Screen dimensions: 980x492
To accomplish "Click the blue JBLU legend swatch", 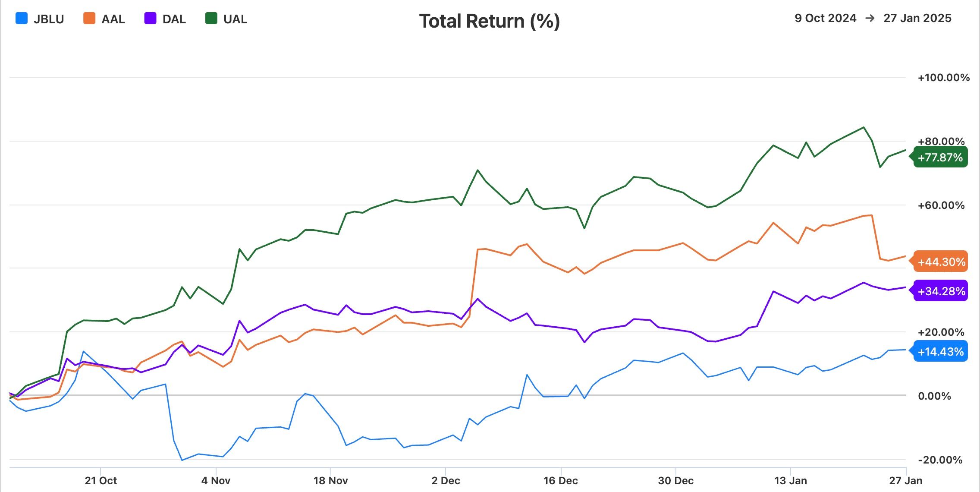I will tap(22, 19).
